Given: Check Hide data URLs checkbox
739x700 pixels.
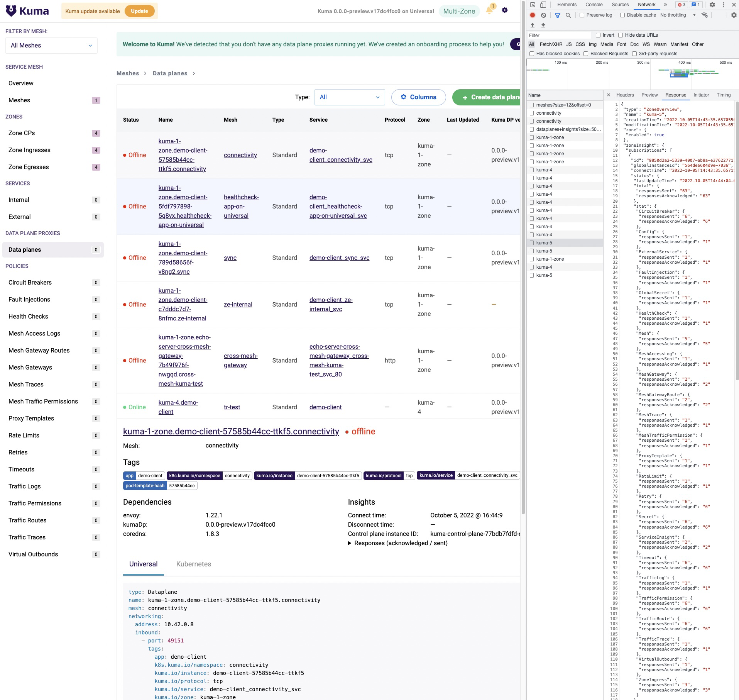Looking at the screenshot, I should (x=621, y=35).
